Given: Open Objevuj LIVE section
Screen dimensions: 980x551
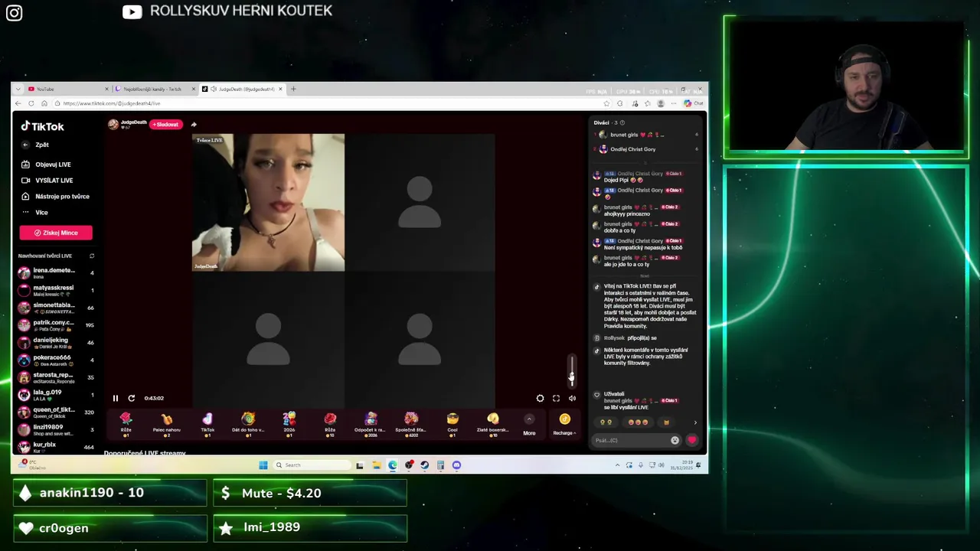Looking at the screenshot, I should coord(47,165).
